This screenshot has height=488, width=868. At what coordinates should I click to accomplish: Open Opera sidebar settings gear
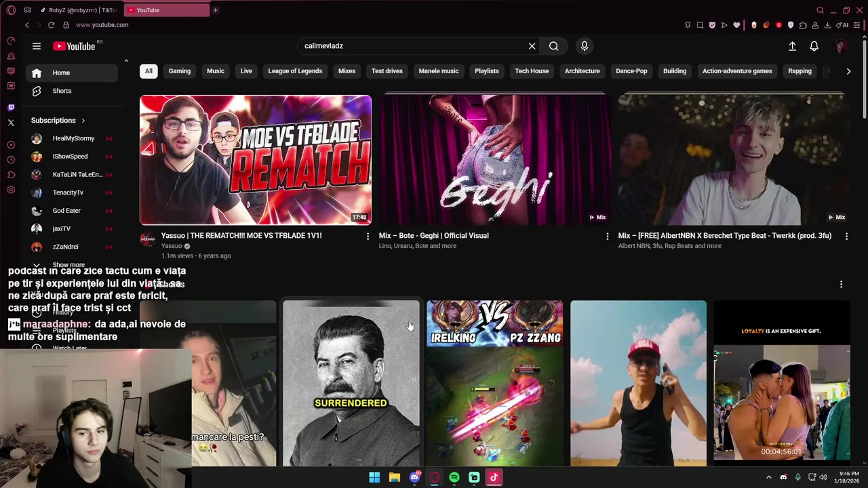click(11, 190)
